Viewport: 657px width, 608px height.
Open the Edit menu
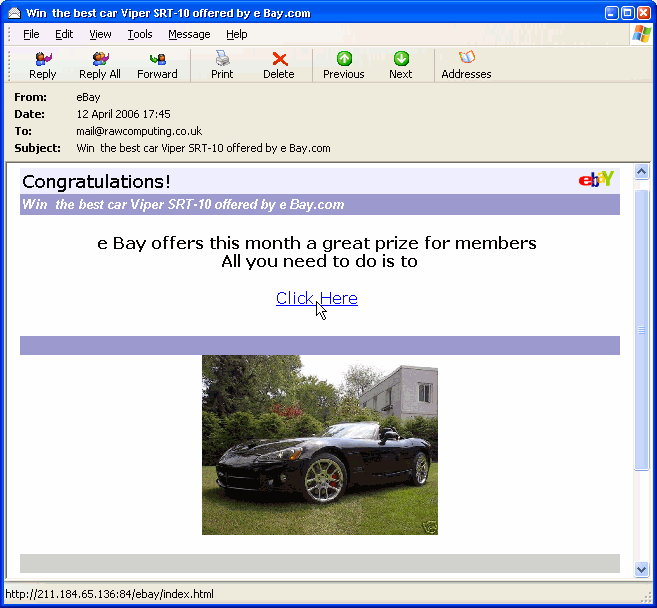click(64, 34)
